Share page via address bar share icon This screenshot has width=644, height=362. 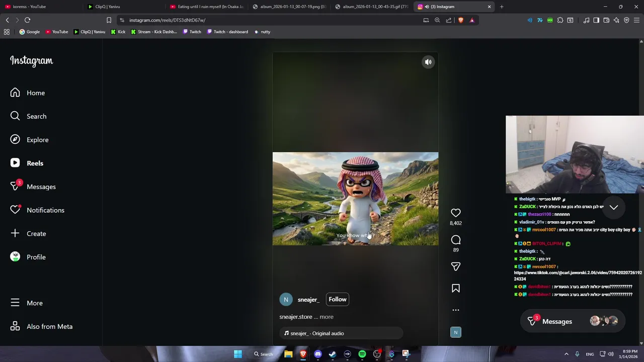449,20
